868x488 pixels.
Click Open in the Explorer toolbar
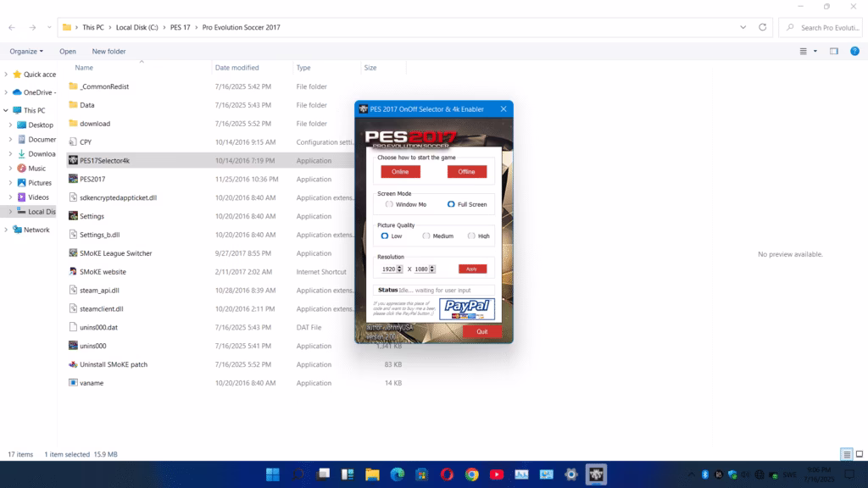[68, 51]
